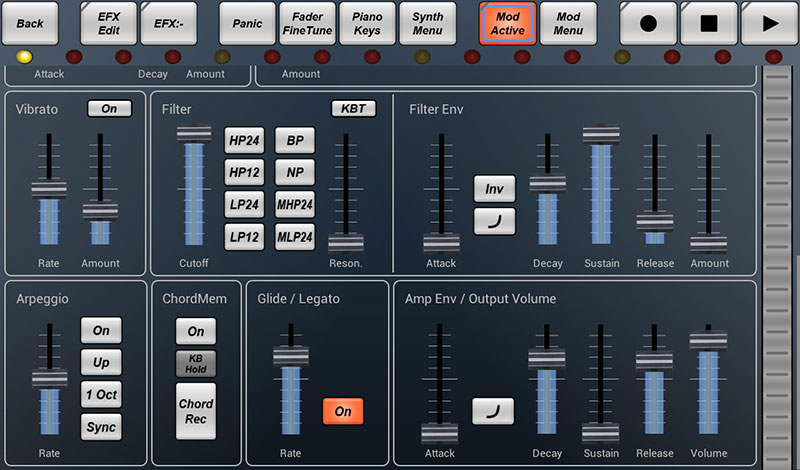Hit the Panic button
This screenshot has height=470, width=800.
pyautogui.click(x=247, y=23)
